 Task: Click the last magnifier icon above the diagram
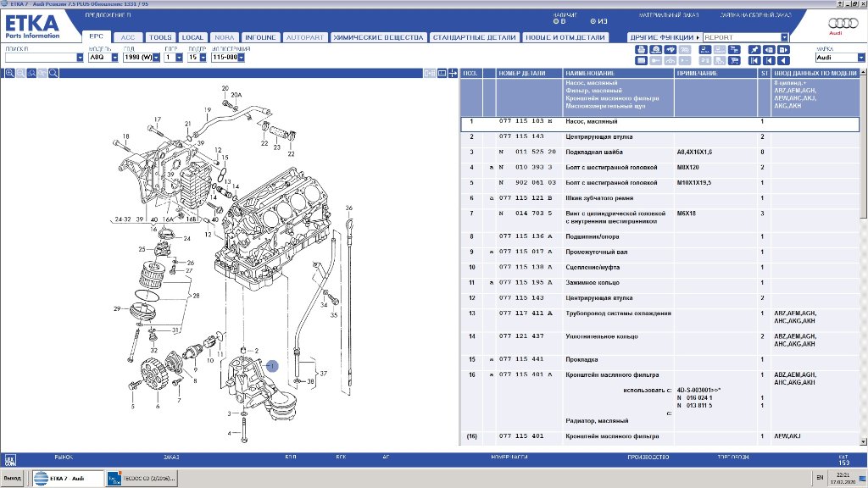click(53, 74)
